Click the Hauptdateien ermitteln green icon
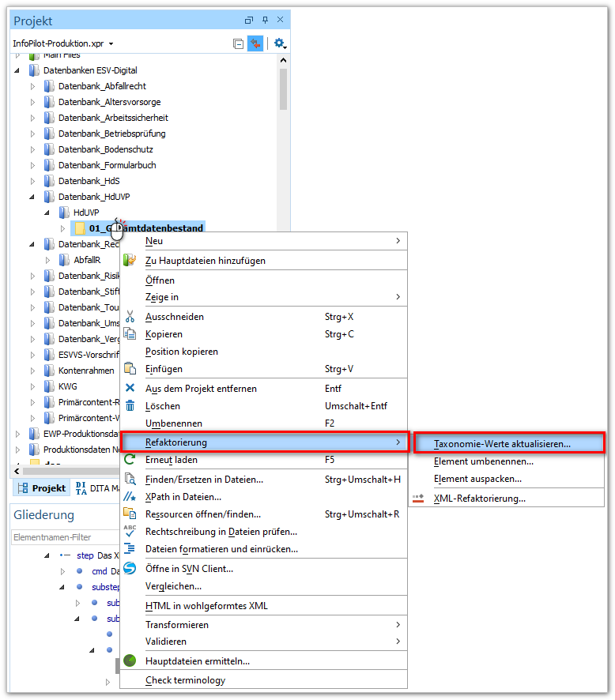This screenshot has height=700, width=615. (130, 660)
